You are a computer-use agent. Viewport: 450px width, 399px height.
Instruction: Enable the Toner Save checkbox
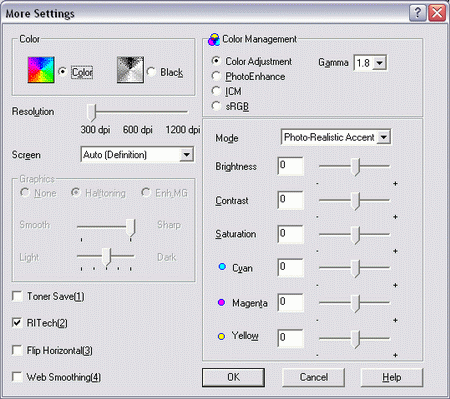(17, 296)
